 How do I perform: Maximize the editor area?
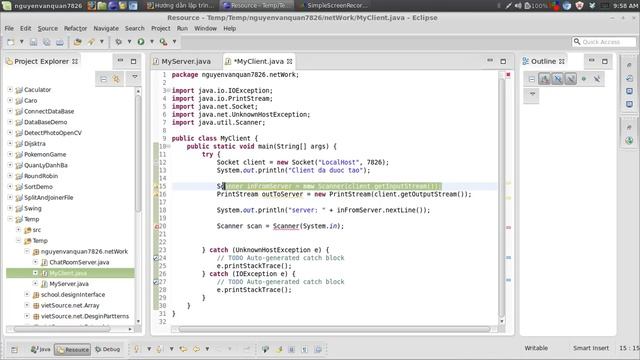(503, 61)
